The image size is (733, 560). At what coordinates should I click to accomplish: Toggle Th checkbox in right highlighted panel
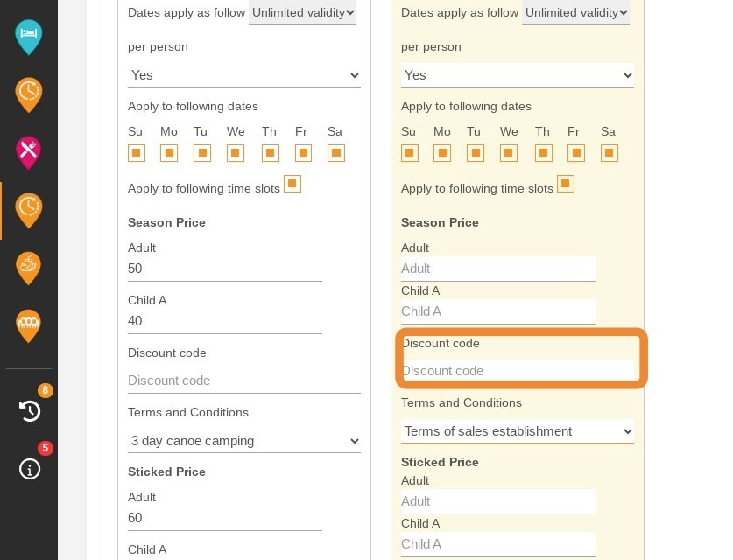(x=543, y=153)
